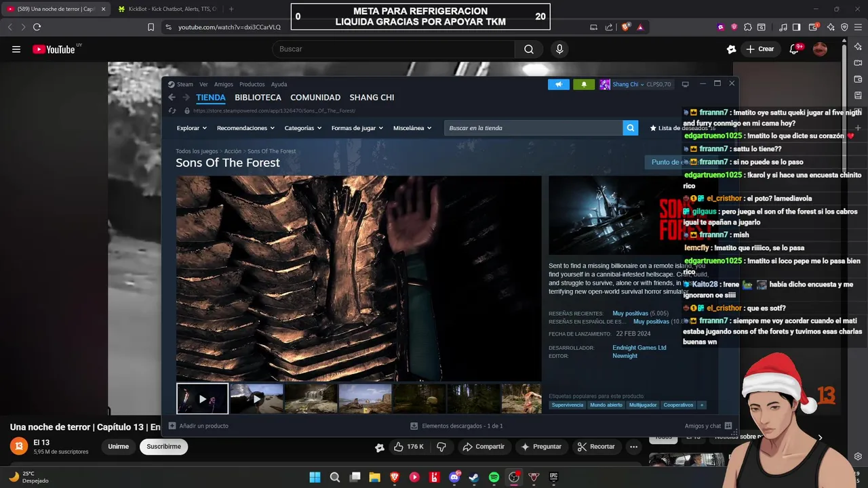Open the Newnight publisher link

tap(625, 356)
